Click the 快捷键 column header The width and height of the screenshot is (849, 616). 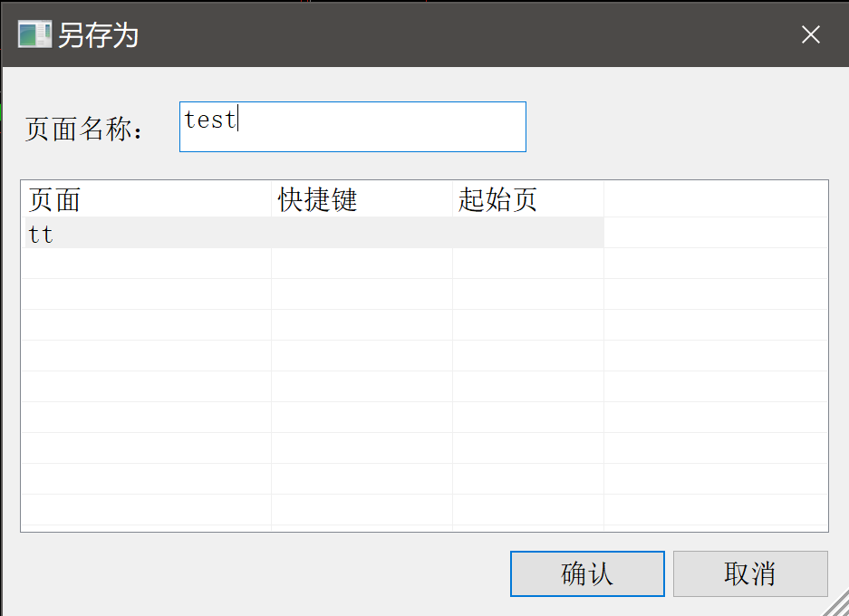pos(362,200)
